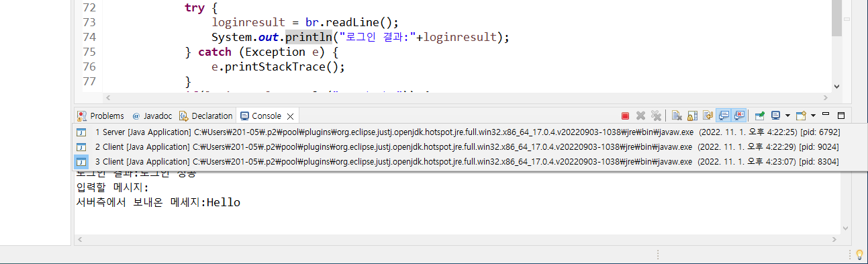Click the Open Console icon
The image size is (868, 264).
coord(801,116)
